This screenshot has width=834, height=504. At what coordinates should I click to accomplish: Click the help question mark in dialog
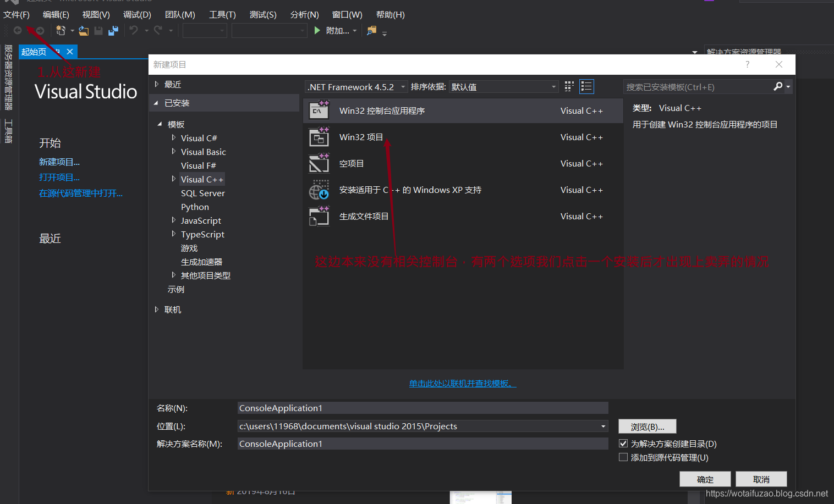click(747, 64)
